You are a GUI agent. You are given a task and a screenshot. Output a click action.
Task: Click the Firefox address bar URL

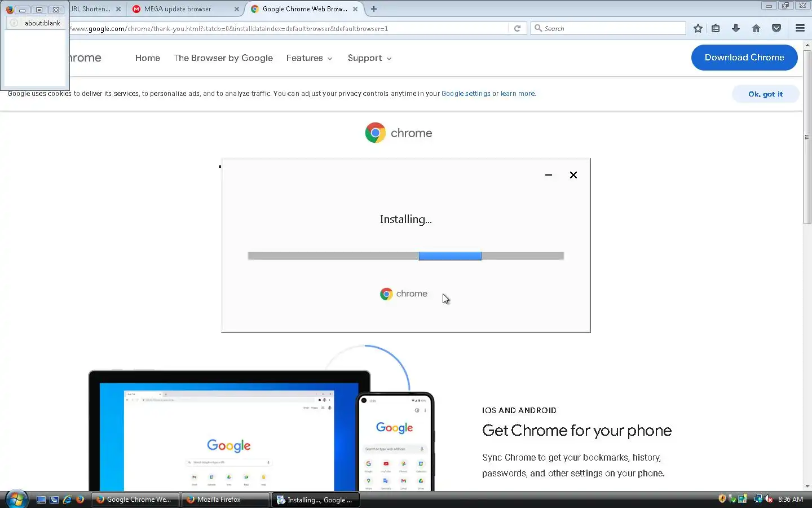click(x=288, y=28)
